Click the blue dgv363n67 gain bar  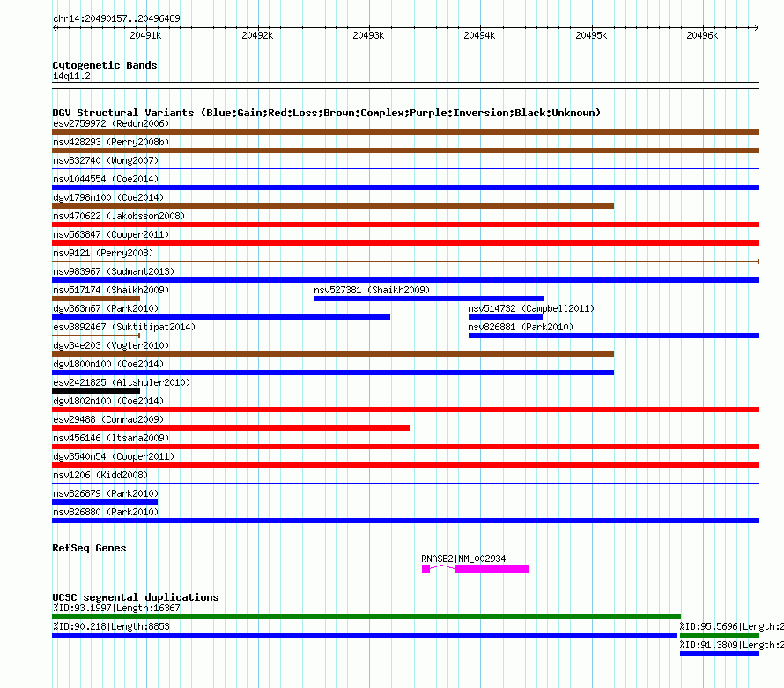(221, 317)
